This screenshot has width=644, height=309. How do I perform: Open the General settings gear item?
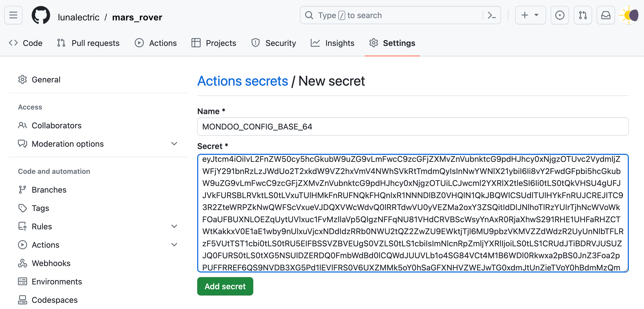46,79
